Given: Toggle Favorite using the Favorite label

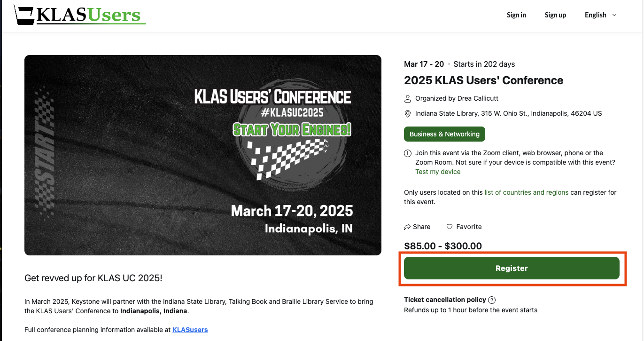Looking at the screenshot, I should coord(469,227).
